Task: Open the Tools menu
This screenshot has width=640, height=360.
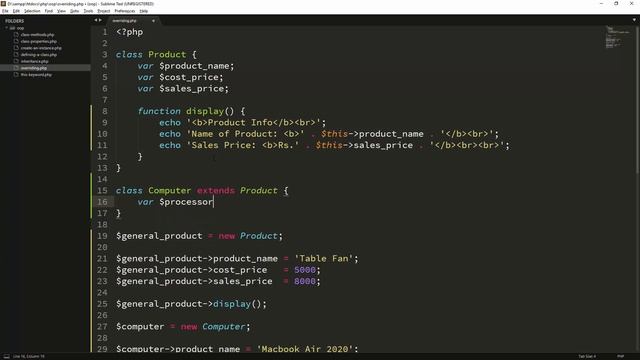Action: (88, 11)
